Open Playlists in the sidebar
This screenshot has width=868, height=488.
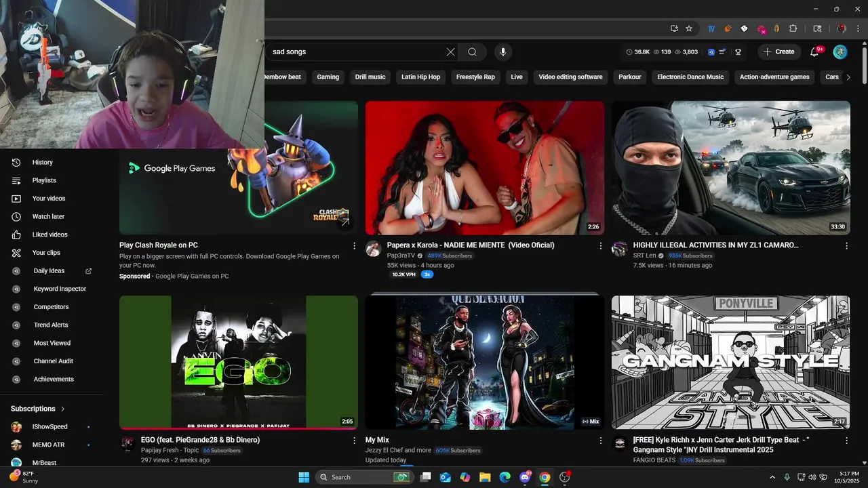[44, 180]
